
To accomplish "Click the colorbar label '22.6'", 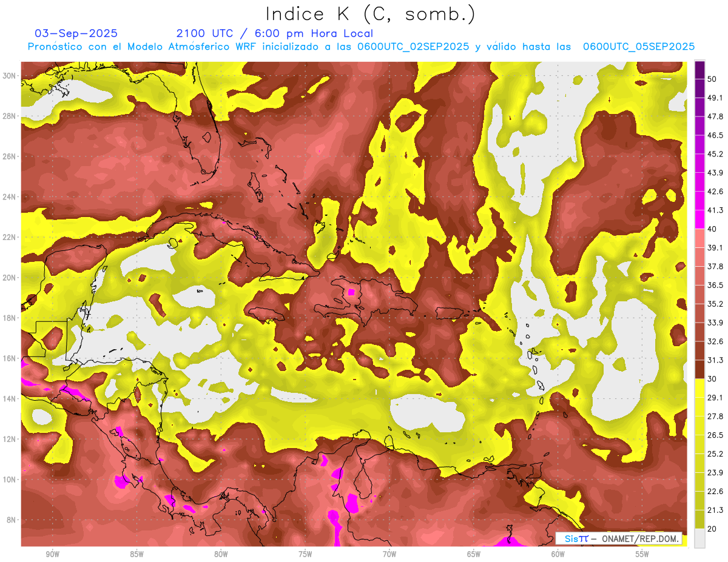I will click(715, 492).
